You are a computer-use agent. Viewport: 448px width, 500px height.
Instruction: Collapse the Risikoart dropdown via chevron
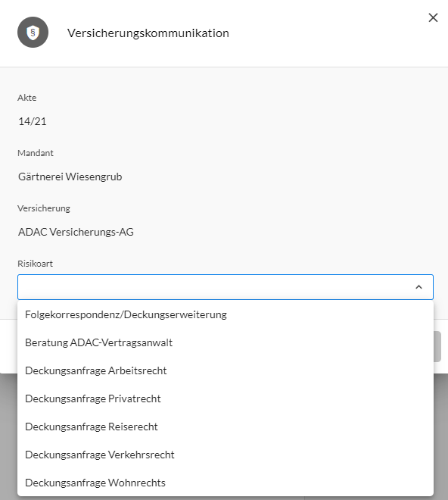tap(418, 287)
